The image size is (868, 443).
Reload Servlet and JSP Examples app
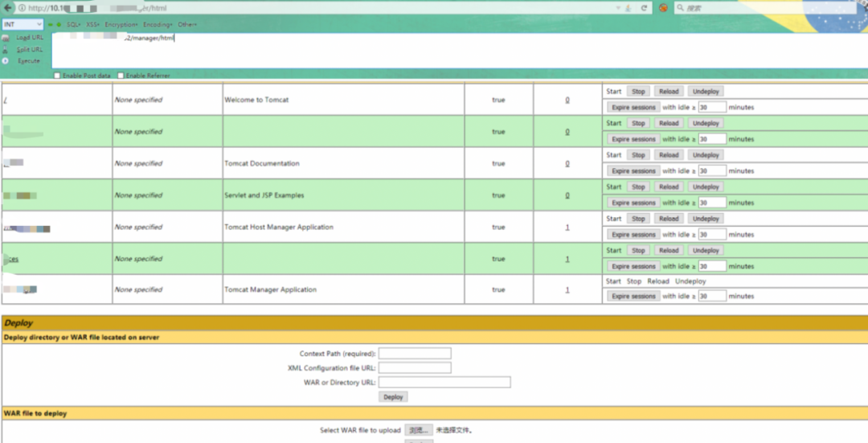pos(669,187)
